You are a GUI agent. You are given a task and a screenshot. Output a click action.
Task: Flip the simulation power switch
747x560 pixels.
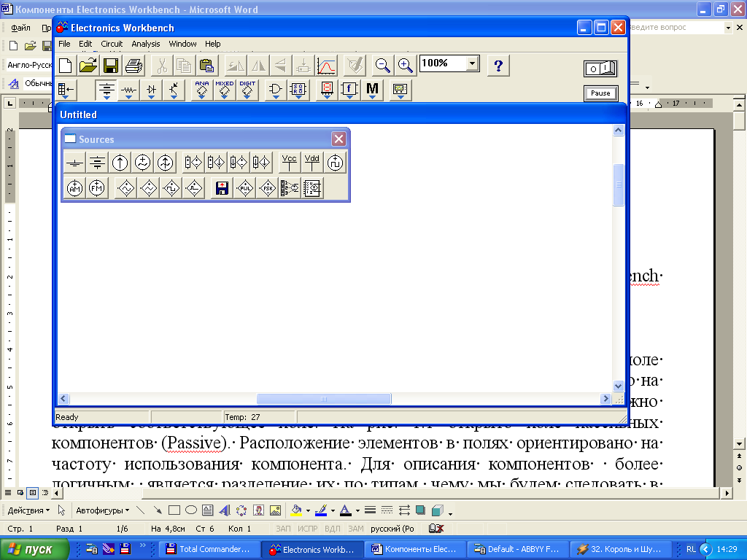point(601,69)
